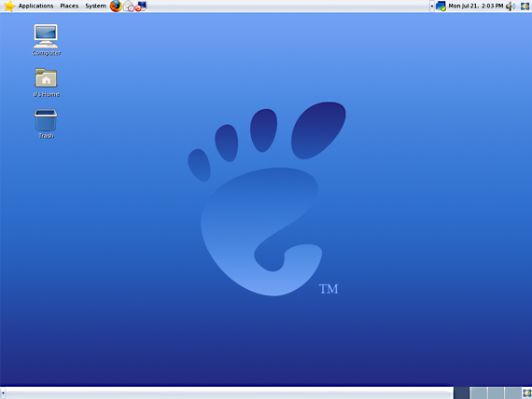Select the Trash icon on desktop
The height and width of the screenshot is (399, 532).
[46, 124]
